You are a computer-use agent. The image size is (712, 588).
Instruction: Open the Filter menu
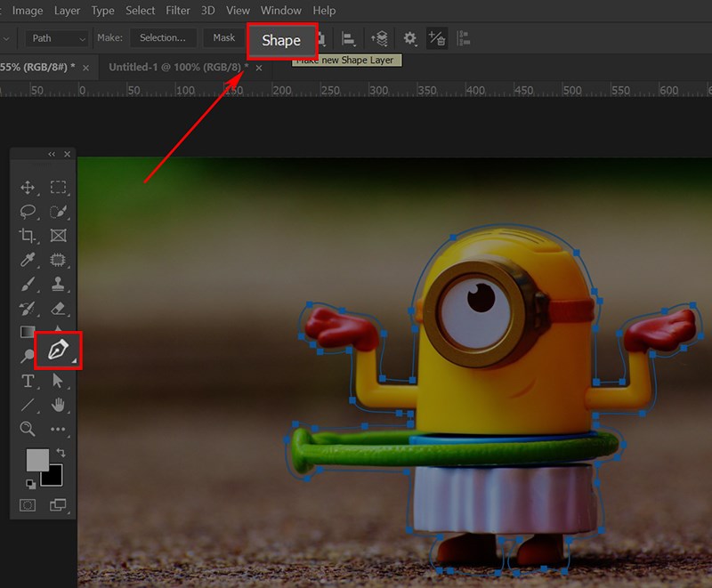[178, 11]
